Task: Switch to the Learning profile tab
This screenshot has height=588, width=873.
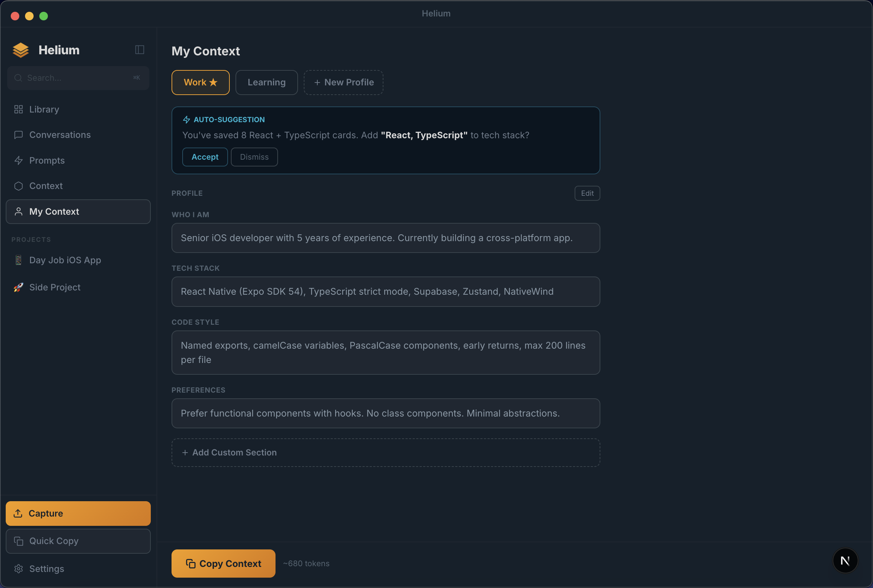Action: tap(266, 82)
